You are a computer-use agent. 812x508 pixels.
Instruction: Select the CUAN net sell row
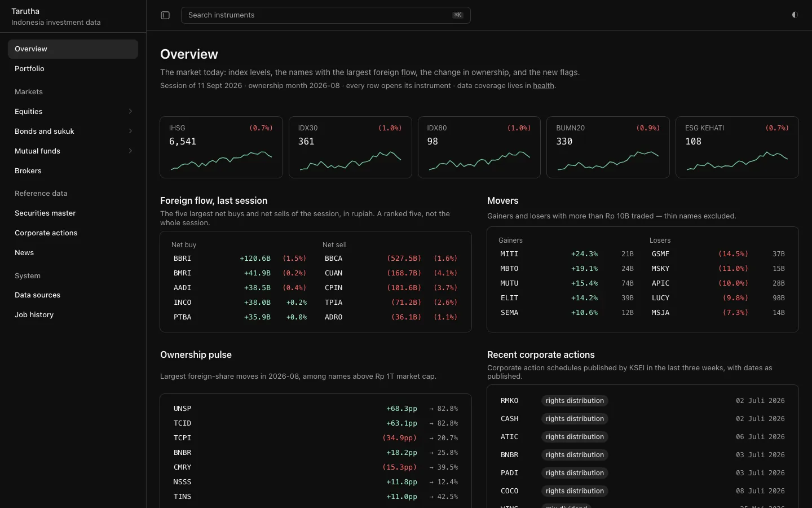pyautogui.click(x=391, y=273)
